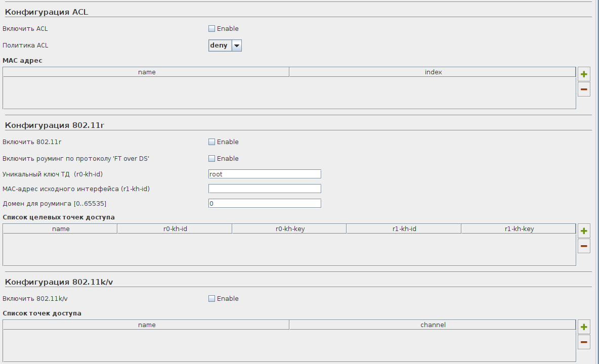Click the 'name' column header in MAC table
599x364 pixels.
pos(147,72)
